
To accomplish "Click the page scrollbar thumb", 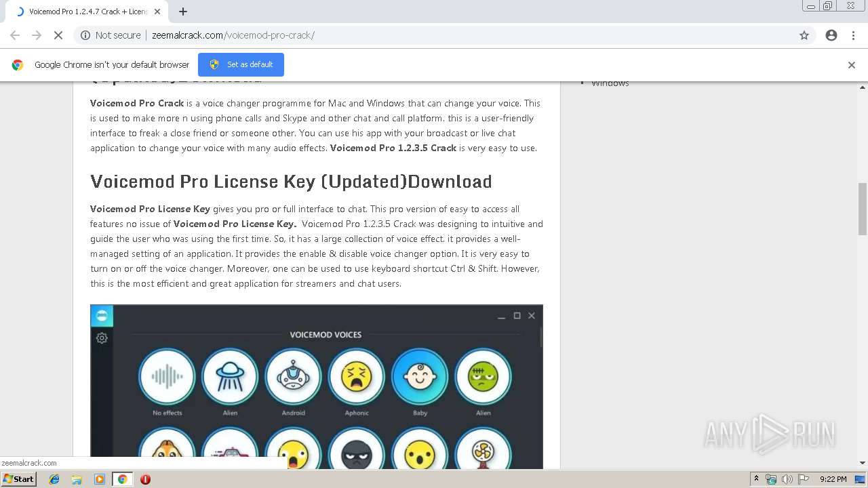I will (863, 209).
